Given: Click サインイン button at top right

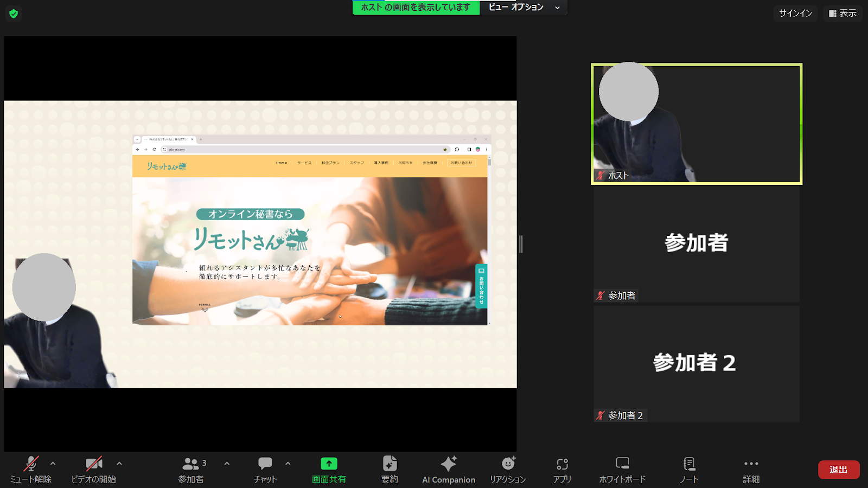Looking at the screenshot, I should tap(795, 13).
